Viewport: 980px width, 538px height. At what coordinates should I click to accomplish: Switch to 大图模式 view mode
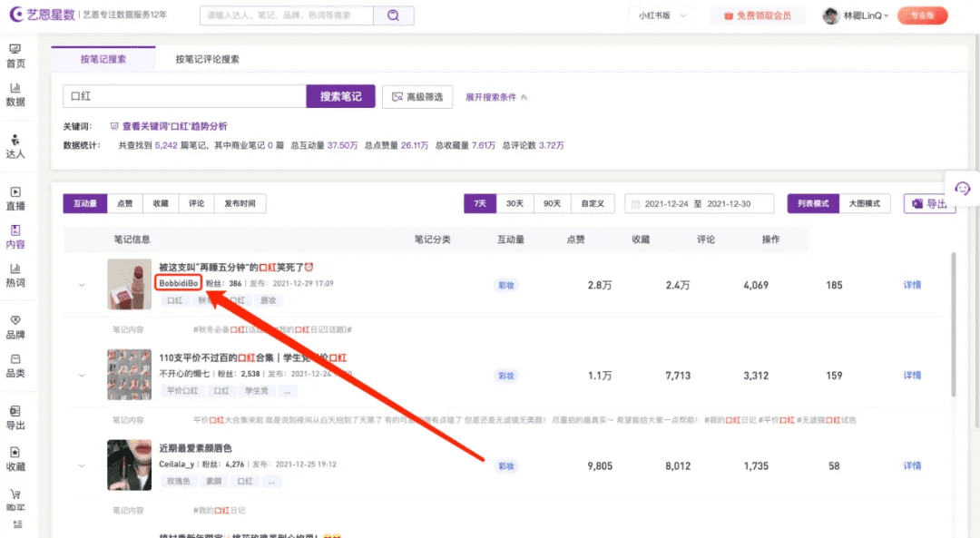pos(865,203)
